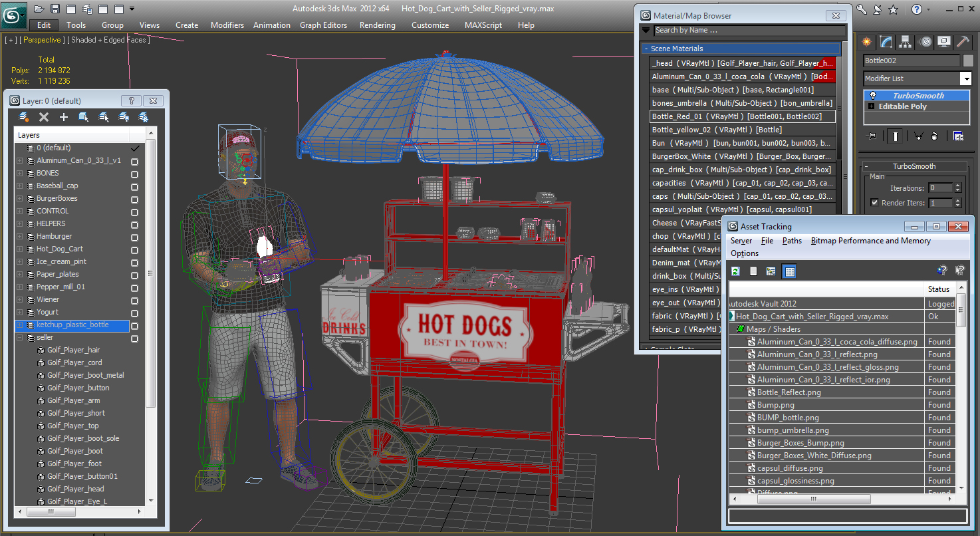Click Delete layer X icon in Layer dialog
Viewport: 980px width, 536px height.
click(x=44, y=117)
